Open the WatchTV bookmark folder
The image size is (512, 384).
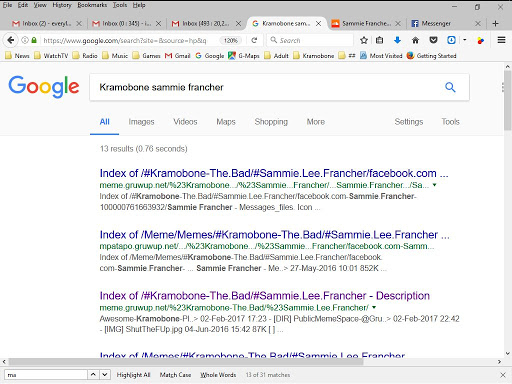coord(51,56)
